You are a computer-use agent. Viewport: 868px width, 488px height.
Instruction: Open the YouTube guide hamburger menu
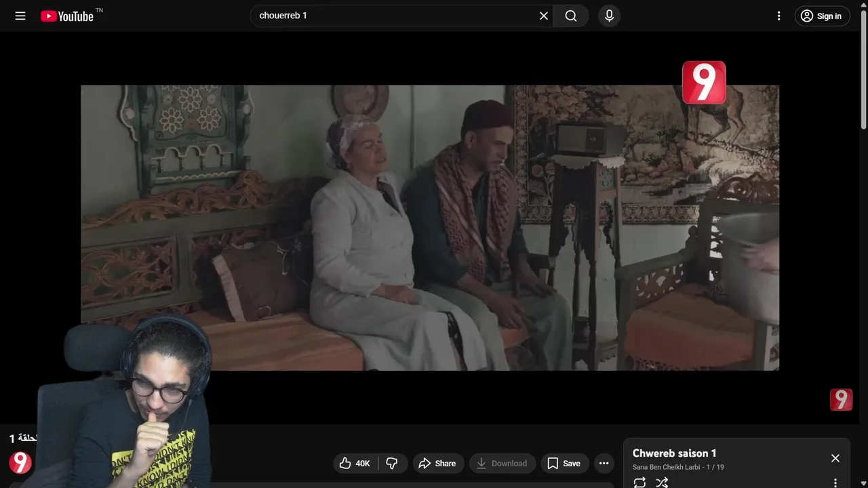click(20, 16)
